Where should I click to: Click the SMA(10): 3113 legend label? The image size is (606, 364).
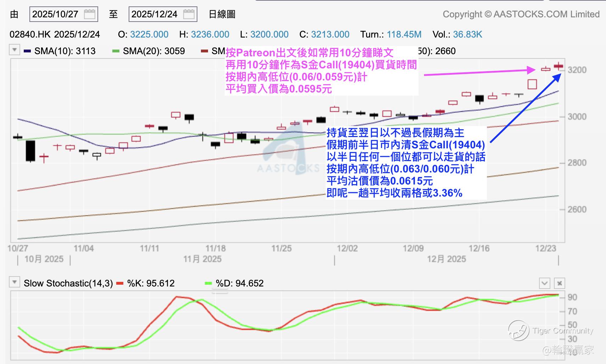point(65,51)
